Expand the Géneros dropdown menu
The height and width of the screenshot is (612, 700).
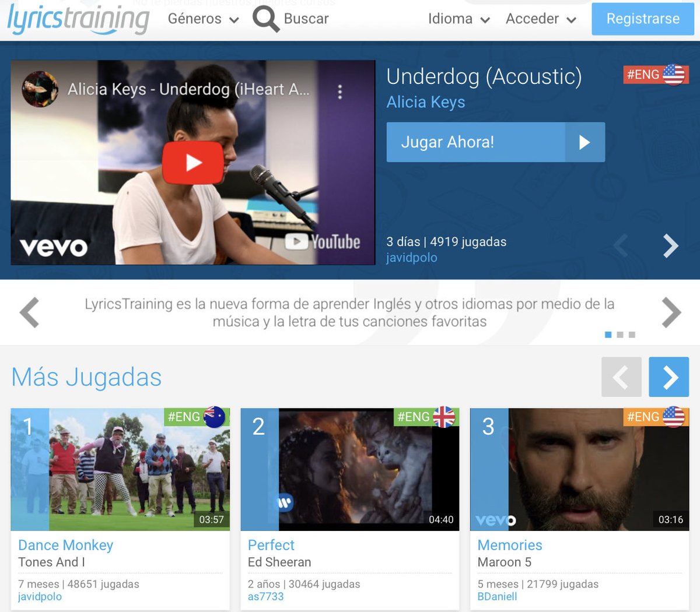pos(203,19)
